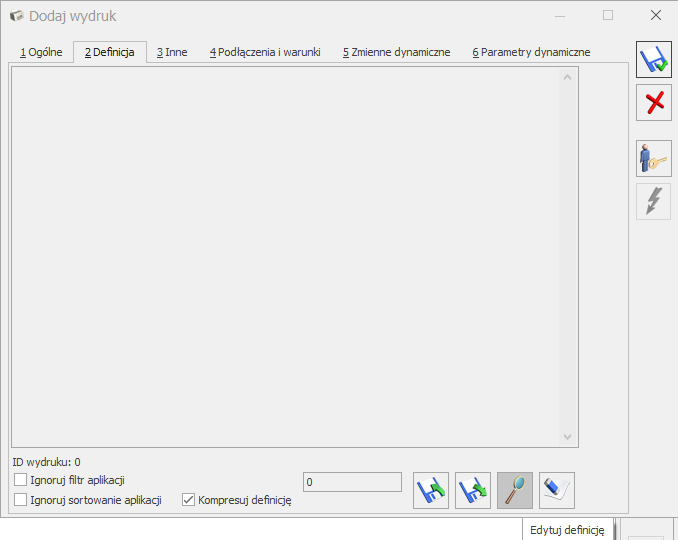Viewport: 678px width, 540px height.
Task: Enable Ignoruj sortowanie aplikacji checkbox
Action: click(20, 500)
